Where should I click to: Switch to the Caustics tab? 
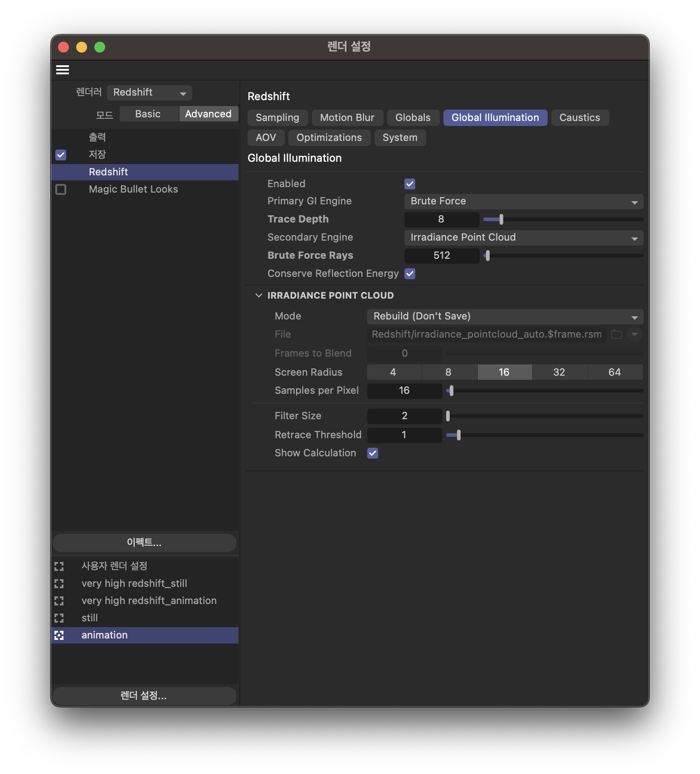580,118
